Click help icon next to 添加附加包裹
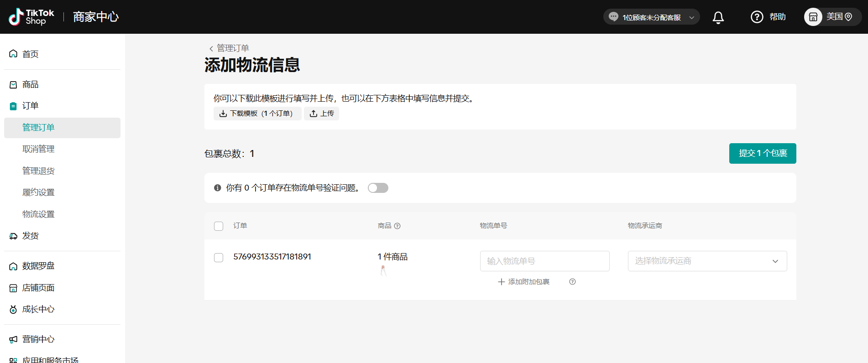Viewport: 868px width, 363px height. [572, 282]
